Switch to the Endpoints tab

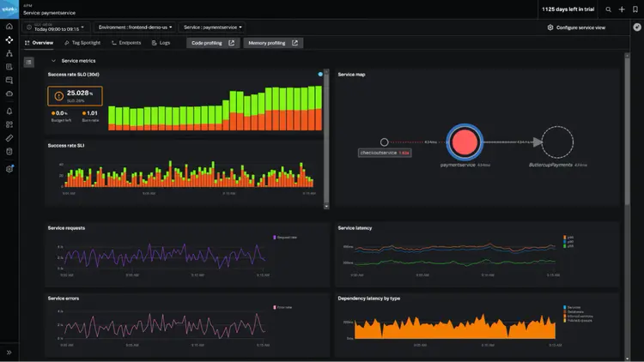click(127, 43)
